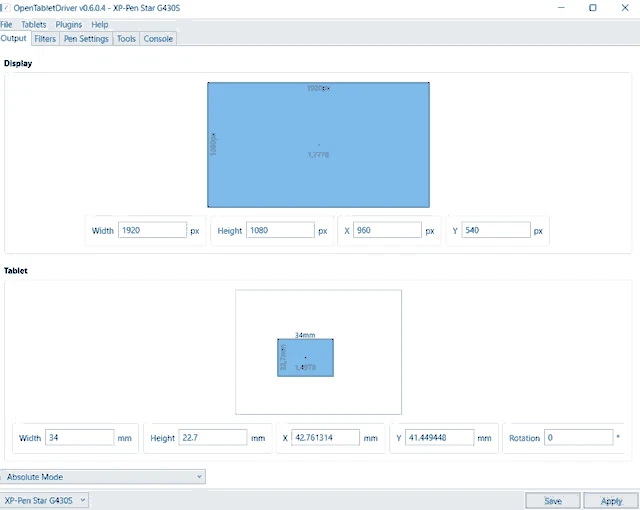The height and width of the screenshot is (510, 640).
Task: Click the display Height field showing 1080
Action: (280, 230)
